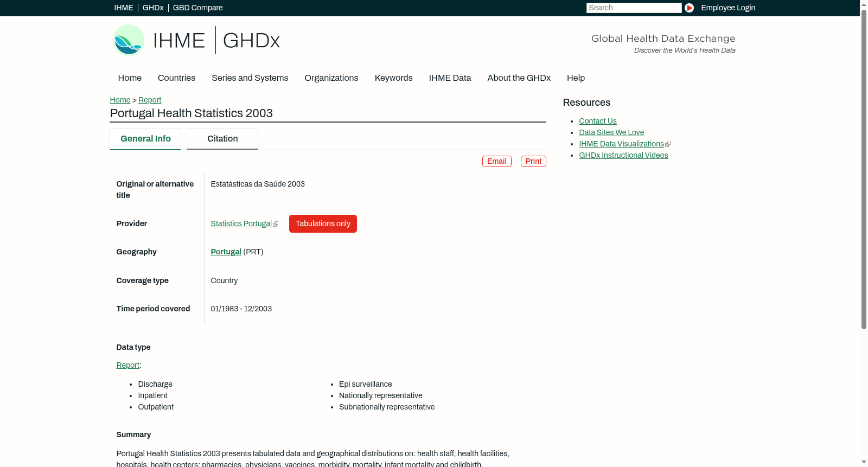Select the General Info tab

tap(145, 139)
